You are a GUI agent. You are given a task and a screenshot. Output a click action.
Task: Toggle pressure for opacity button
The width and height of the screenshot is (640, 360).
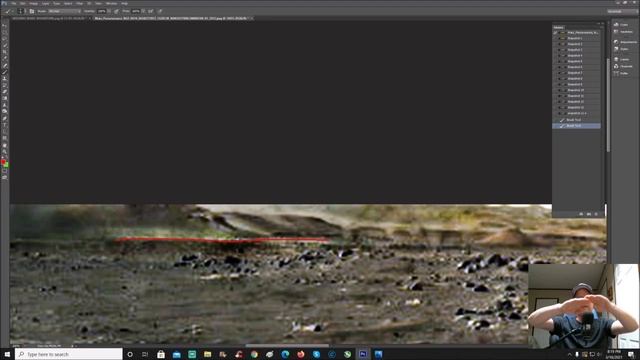116,11
